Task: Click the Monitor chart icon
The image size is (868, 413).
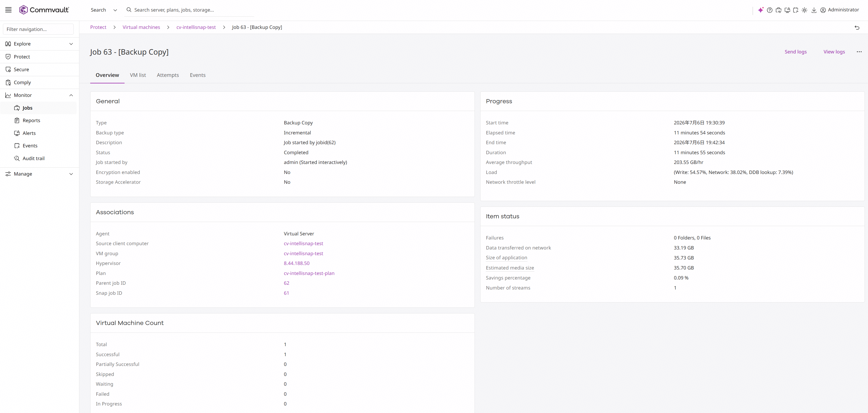Action: coord(8,95)
